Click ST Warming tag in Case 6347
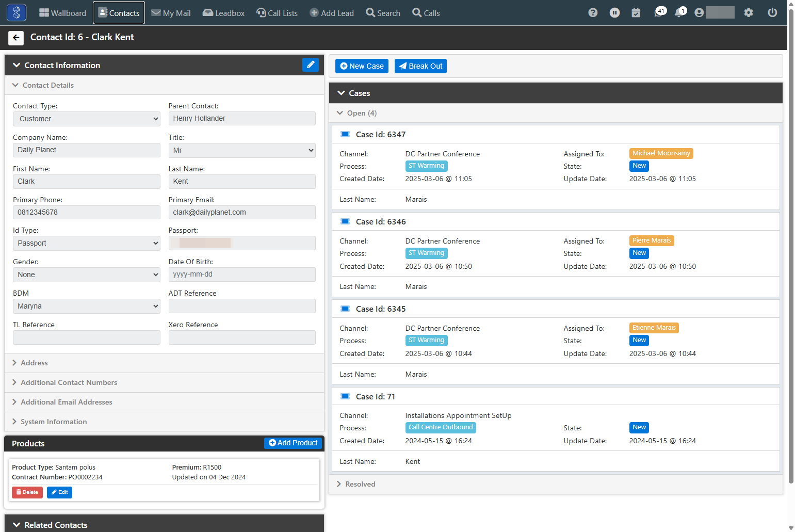 pos(426,166)
